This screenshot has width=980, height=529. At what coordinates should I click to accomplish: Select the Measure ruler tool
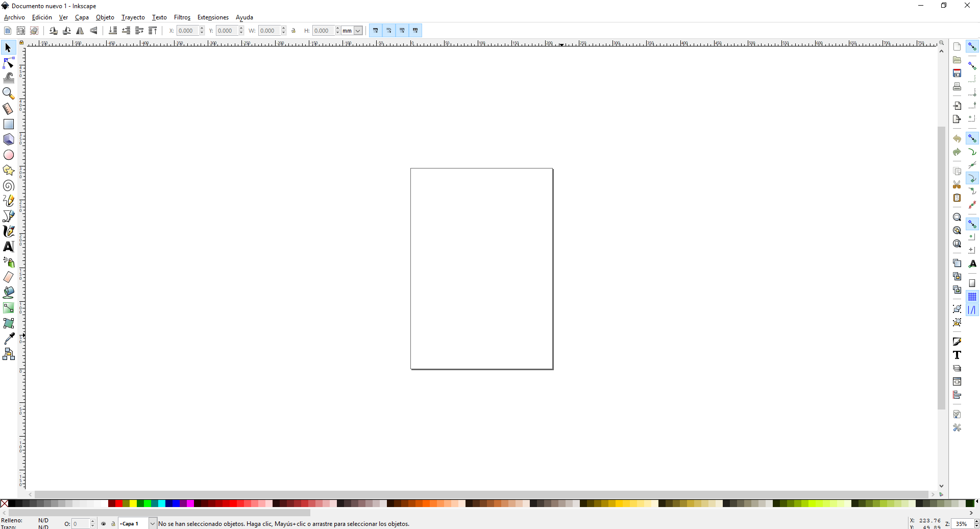pyautogui.click(x=8, y=109)
